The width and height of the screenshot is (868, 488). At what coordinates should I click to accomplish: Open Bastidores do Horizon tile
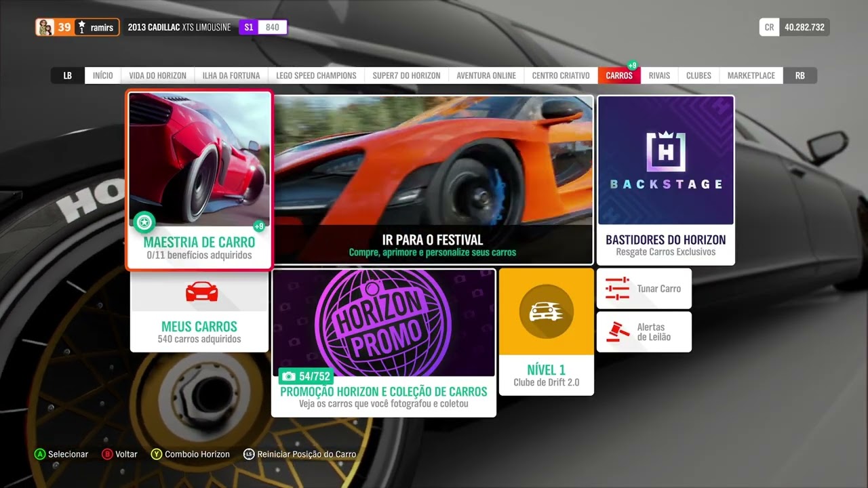tap(666, 180)
